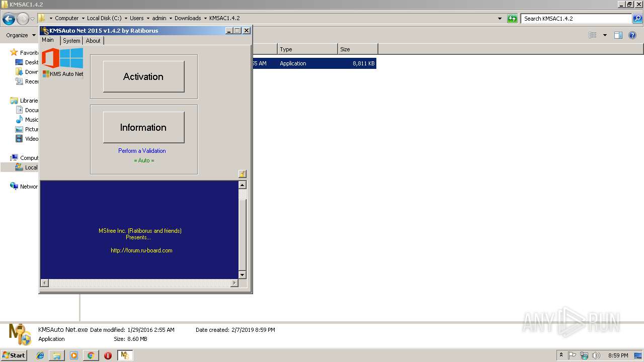Viewport: 644px width, 362px height.
Task: Open Windows Explorer taskbar icon
Action: point(57,355)
